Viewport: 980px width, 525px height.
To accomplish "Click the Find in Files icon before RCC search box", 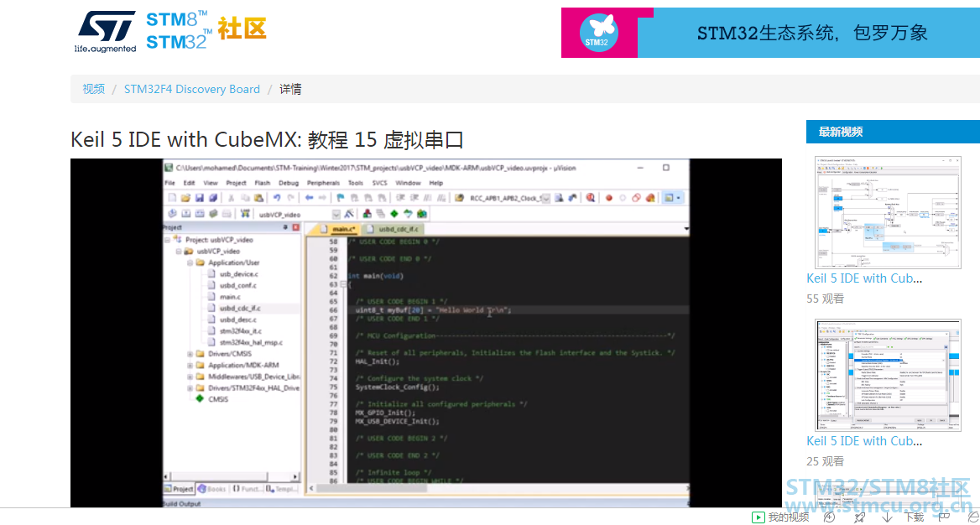I will tap(460, 198).
